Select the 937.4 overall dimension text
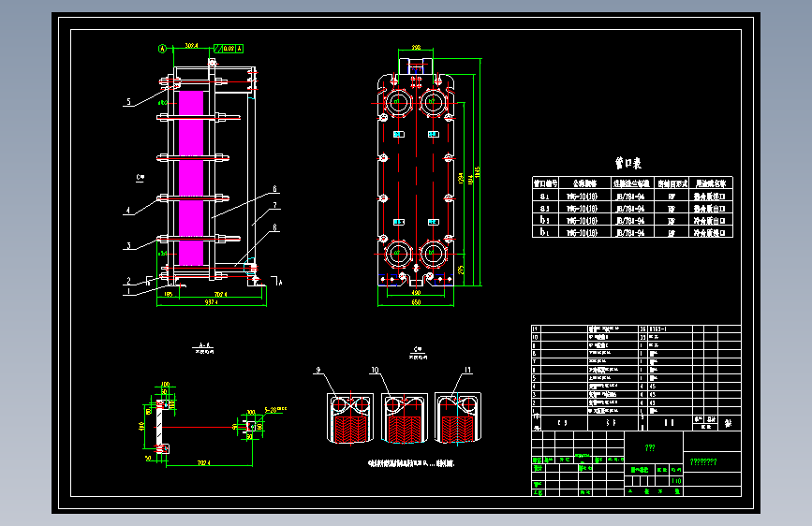The image size is (812, 526). click(212, 301)
